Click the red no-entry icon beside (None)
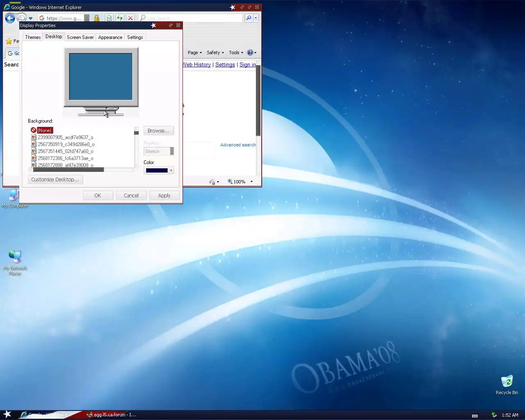Image resolution: width=525 pixels, height=420 pixels. (34, 130)
